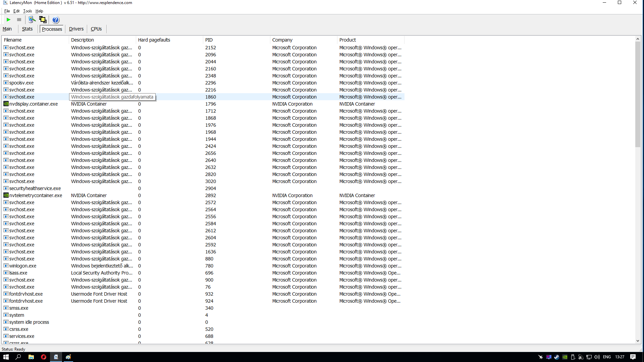Sort by the Description column header
Image resolution: width=644 pixels, height=362 pixels.
102,40
